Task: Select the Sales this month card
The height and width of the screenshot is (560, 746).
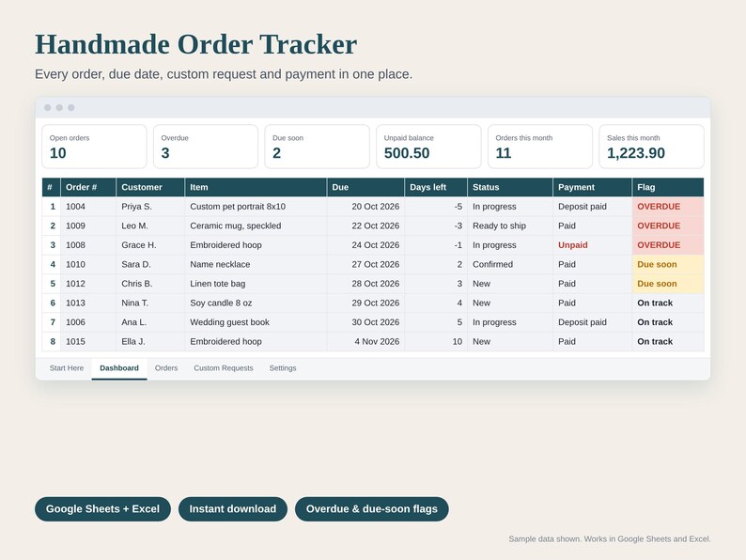Action: [651, 147]
